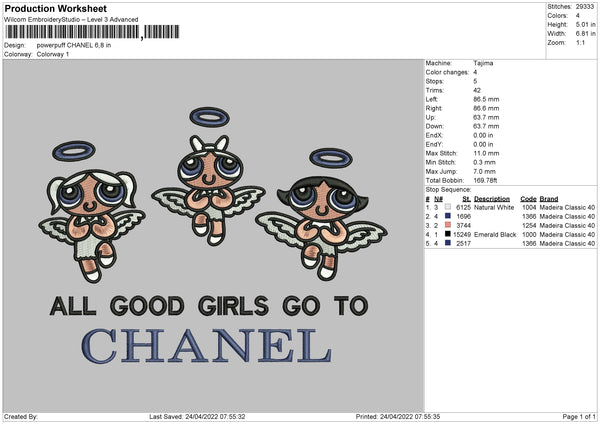Select the blue swatch in the 1696 stitches row

tap(448, 216)
